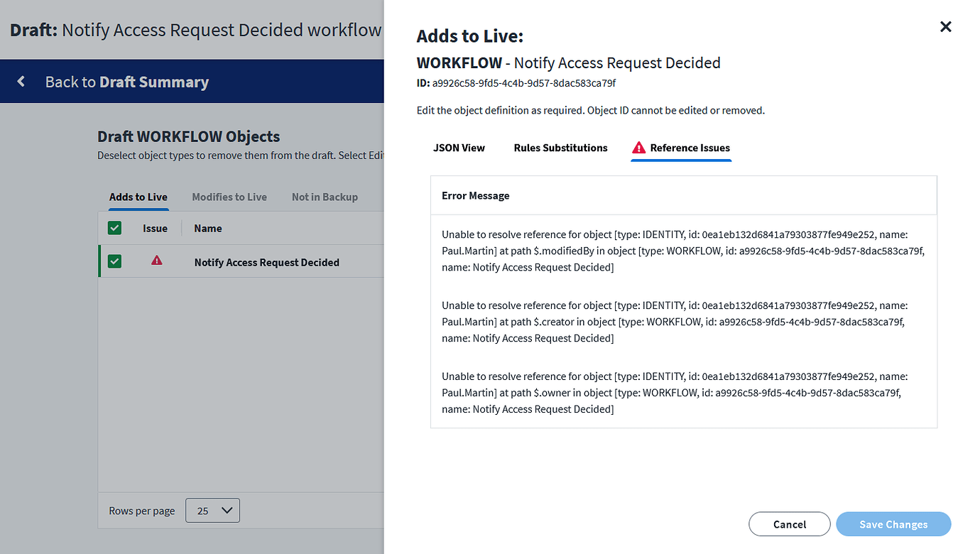Image resolution: width=980 pixels, height=554 pixels.
Task: Navigate Back to Draft Summary
Action: 126,81
